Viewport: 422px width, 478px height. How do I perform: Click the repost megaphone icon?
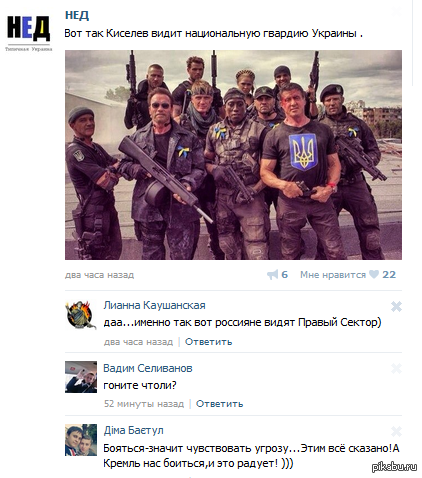(273, 275)
